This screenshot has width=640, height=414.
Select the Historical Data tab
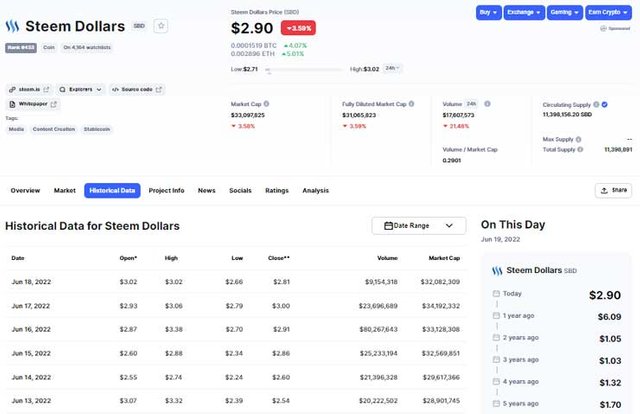coord(112,191)
